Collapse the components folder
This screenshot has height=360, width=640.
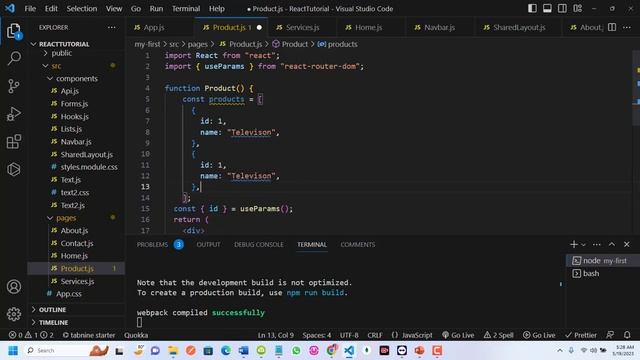click(x=77, y=78)
